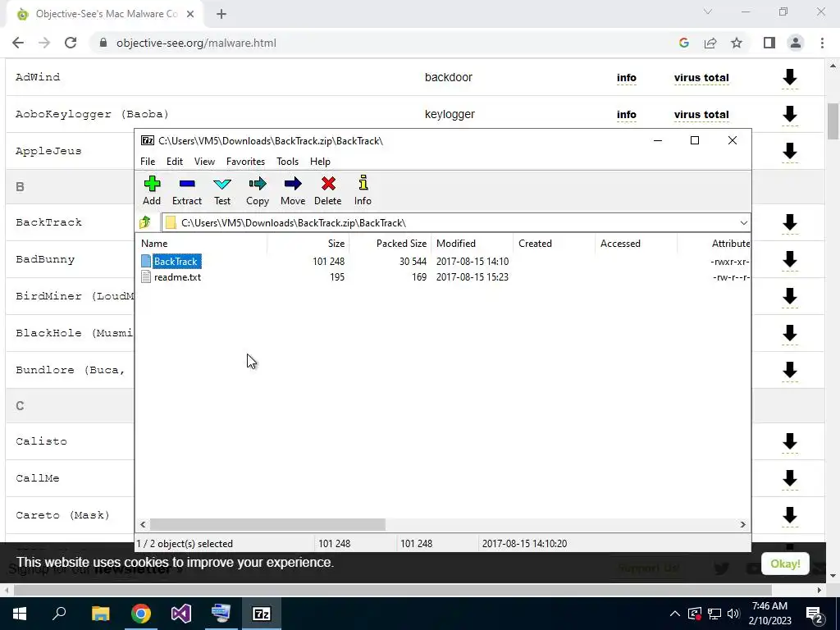This screenshot has height=630, width=840.
Task: Open AdWind virus total link
Action: point(701,78)
